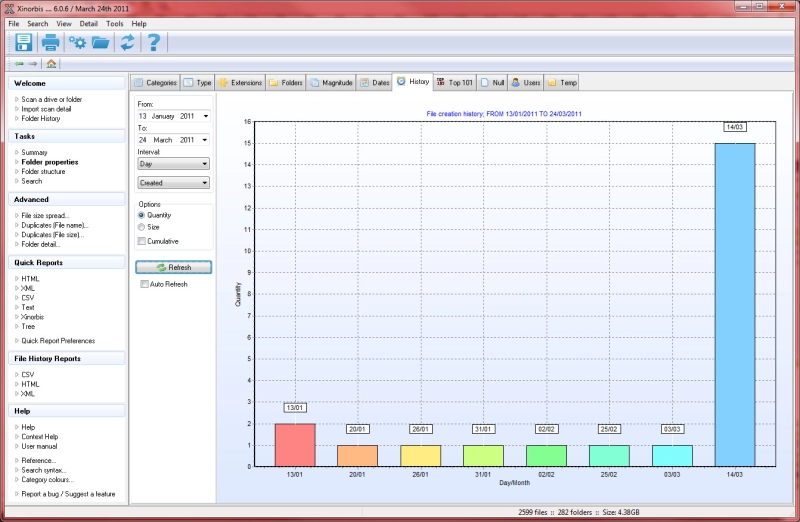Open the settings gears toolbar icon
This screenshot has width=800, height=522.
click(x=78, y=42)
